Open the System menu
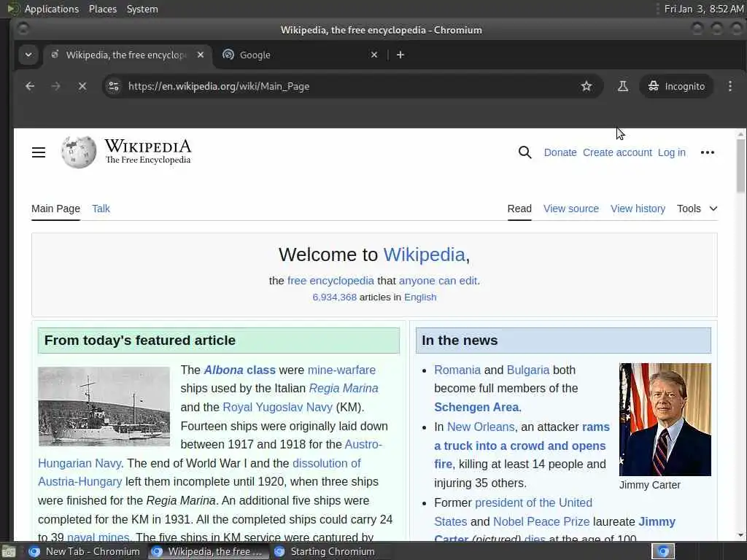Screen dimensions: 747x560 click(142, 9)
